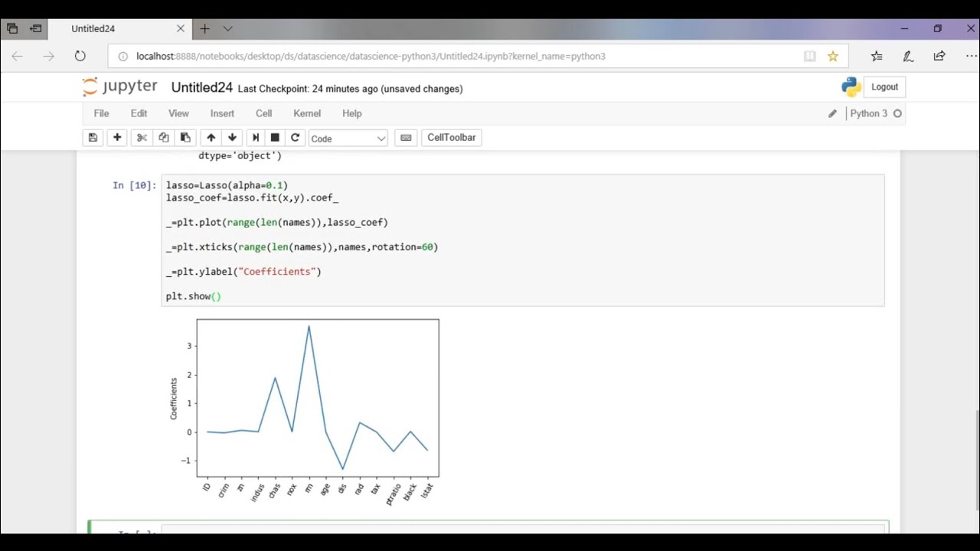Show tab previews chevron
Image resolution: width=980 pixels, height=551 pixels.
tap(227, 28)
